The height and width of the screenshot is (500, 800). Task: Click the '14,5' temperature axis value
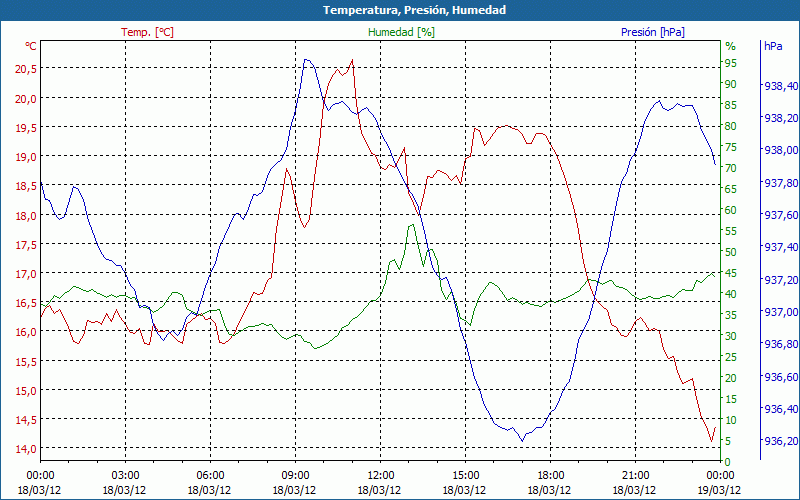[26, 419]
